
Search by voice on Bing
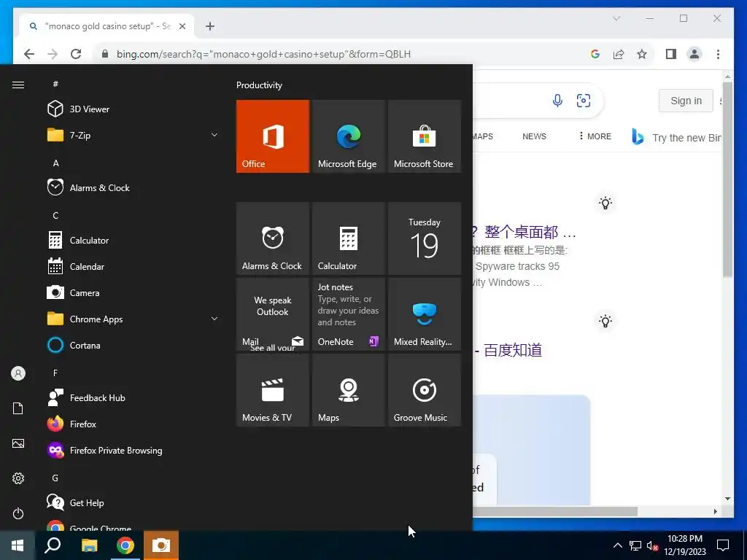pos(557,101)
